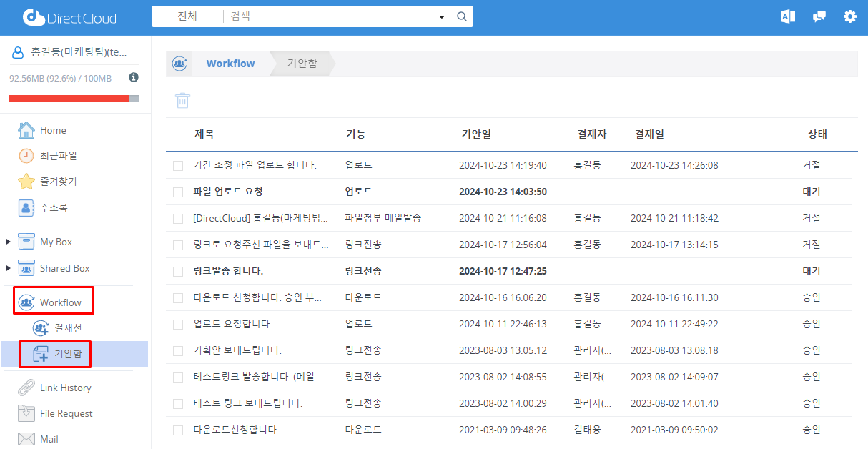Select checkbox for '링크발송 합니다.' row
The image size is (868, 449).
[178, 272]
